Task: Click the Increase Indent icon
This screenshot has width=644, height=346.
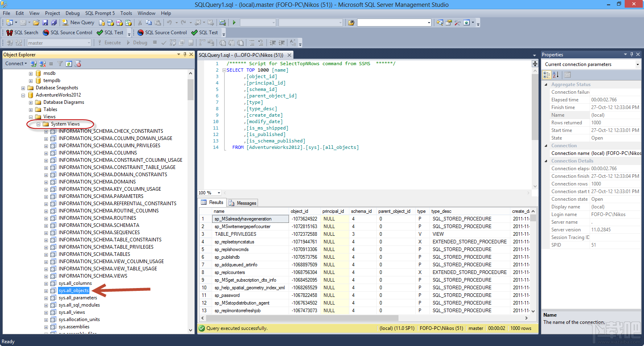Action: pyautogui.click(x=282, y=43)
